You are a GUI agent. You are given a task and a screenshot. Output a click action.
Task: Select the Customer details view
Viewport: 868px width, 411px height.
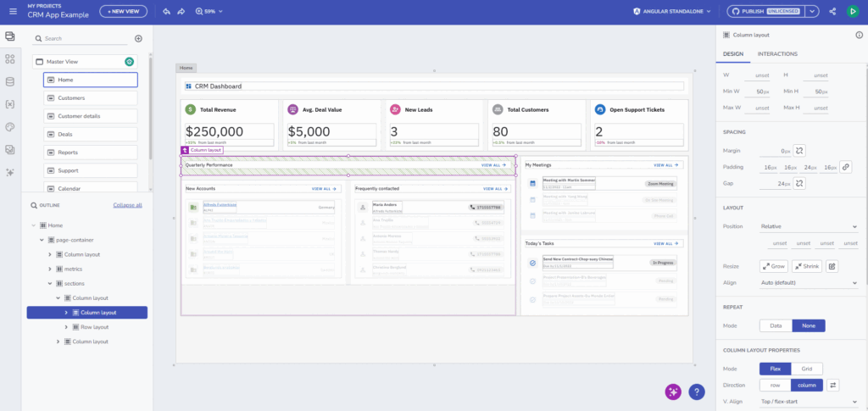click(x=90, y=116)
